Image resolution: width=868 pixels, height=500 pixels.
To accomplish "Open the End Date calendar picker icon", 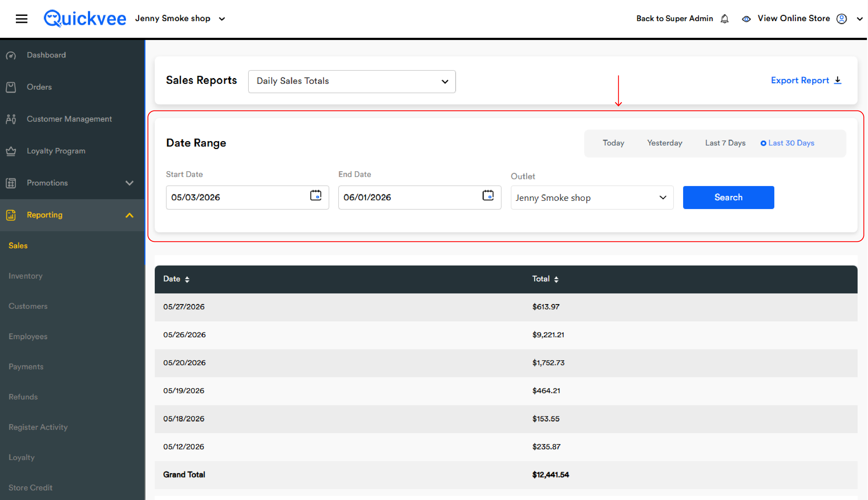I will (x=488, y=195).
